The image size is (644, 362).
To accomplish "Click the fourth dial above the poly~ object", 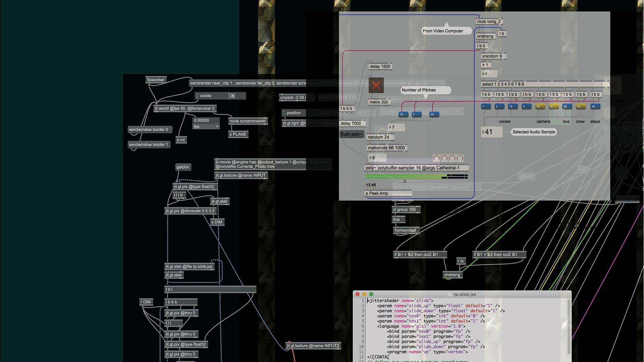I will (x=460, y=158).
